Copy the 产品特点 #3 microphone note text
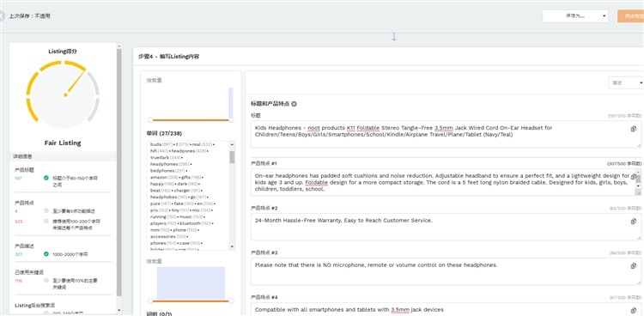Viewport: 644px width, 316px height. tap(634, 266)
